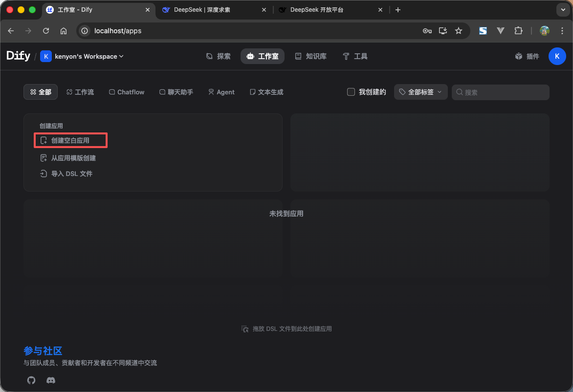Select the Chatflow app type filter
This screenshot has height=392, width=573.
126,92
